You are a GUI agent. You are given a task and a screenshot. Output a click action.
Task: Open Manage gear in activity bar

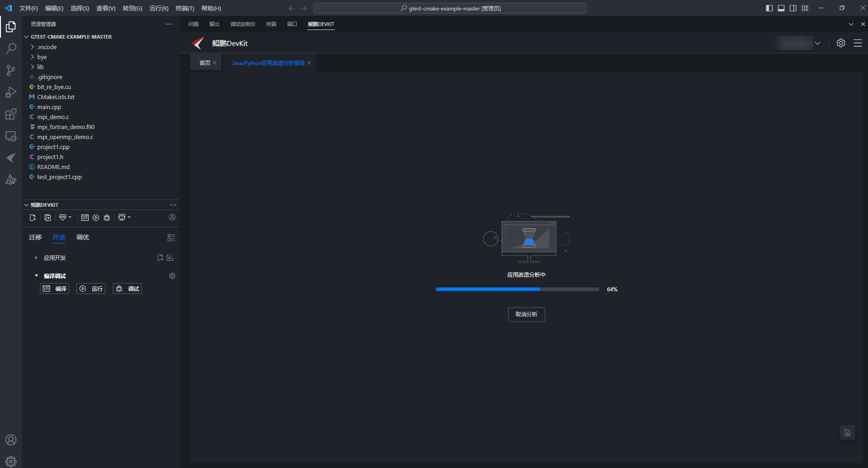coord(11,461)
